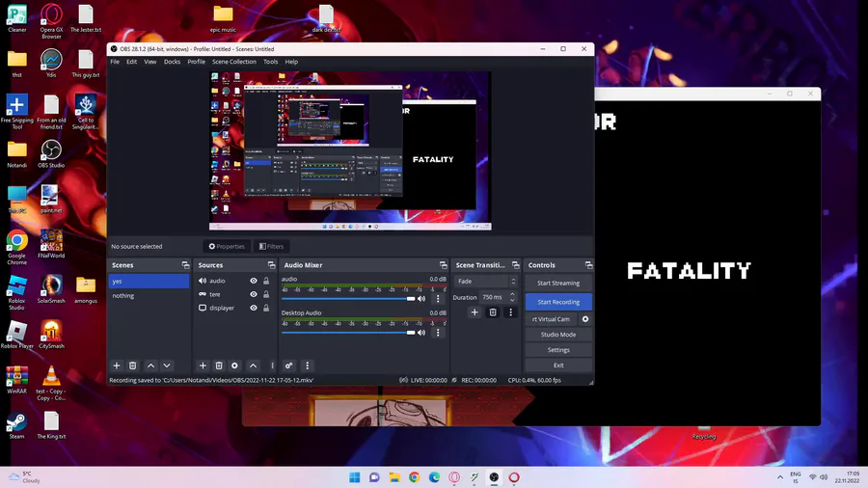Open the Edit menu
The width and height of the screenshot is (868, 488).
pyautogui.click(x=132, y=62)
